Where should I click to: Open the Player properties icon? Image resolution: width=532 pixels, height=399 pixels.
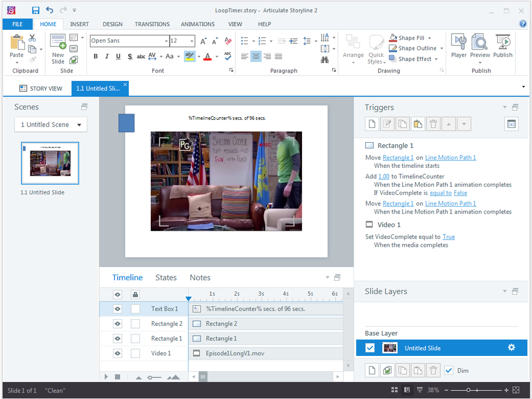(x=459, y=46)
